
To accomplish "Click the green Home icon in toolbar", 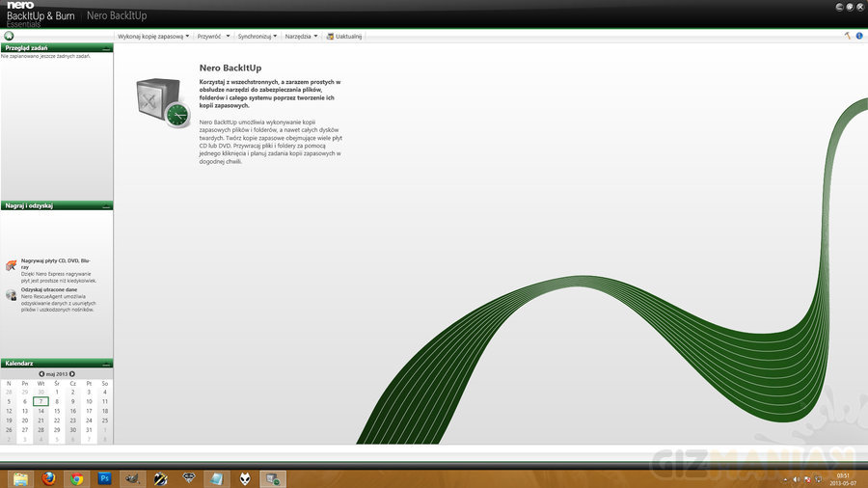I will [x=9, y=36].
